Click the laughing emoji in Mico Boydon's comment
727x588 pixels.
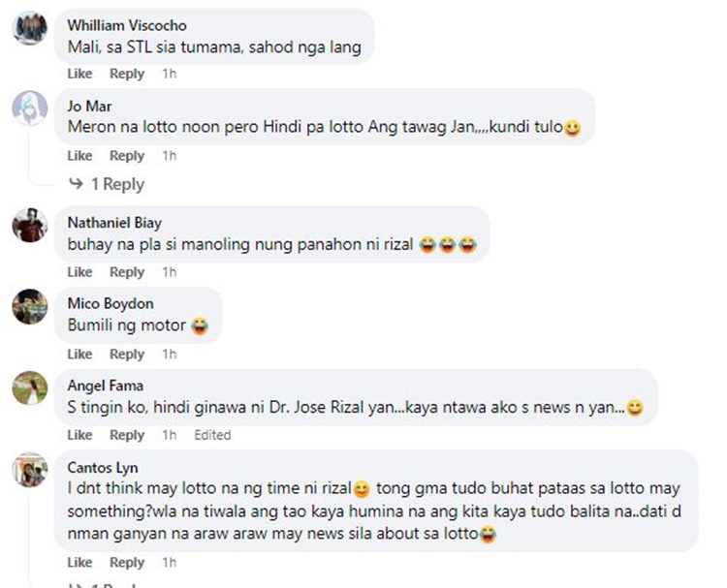pyautogui.click(x=200, y=325)
